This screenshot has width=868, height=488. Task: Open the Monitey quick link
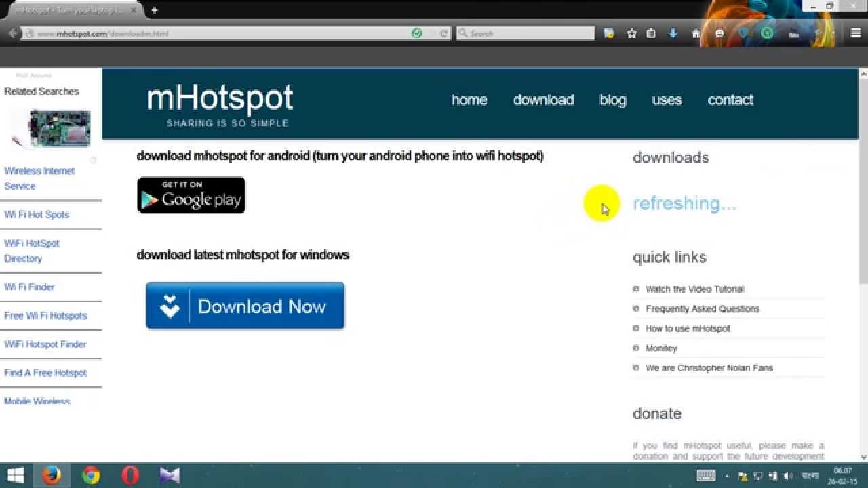(661, 348)
